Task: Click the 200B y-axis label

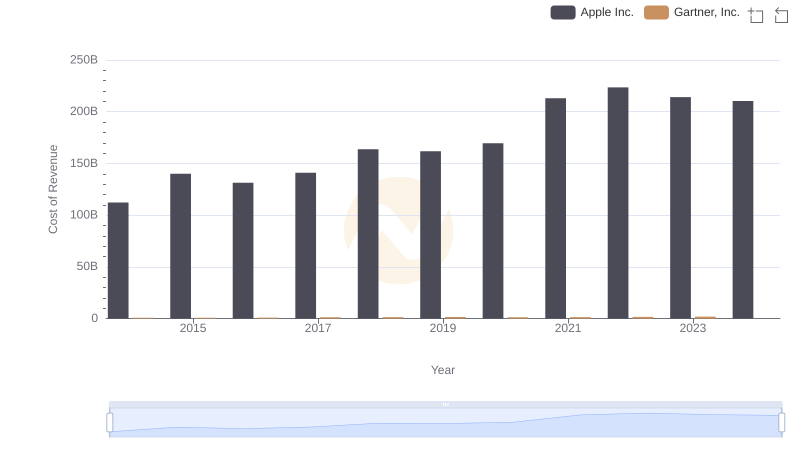Action: pyautogui.click(x=84, y=111)
